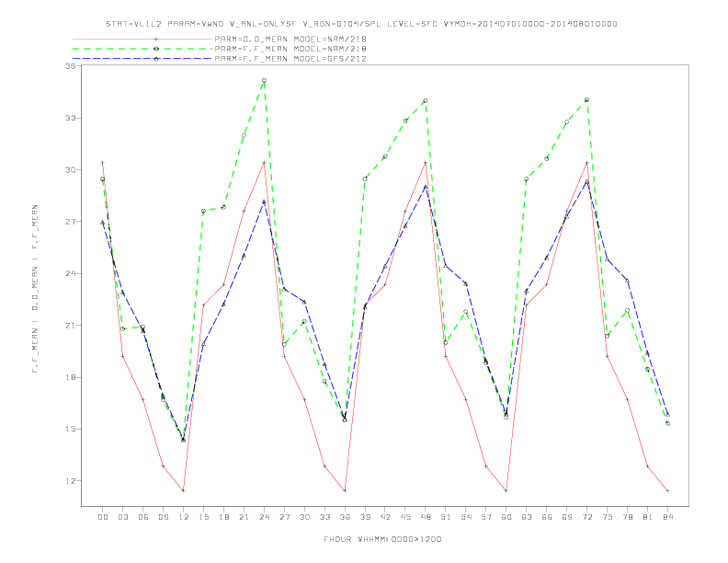Click green NAM circle marker at hour 54
This screenshot has width=728, height=563.
coord(466,311)
